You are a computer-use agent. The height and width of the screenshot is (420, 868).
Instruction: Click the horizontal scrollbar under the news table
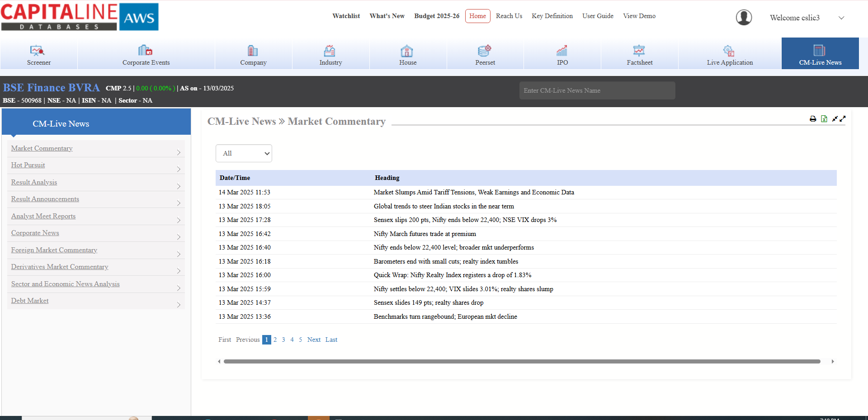(x=522, y=362)
